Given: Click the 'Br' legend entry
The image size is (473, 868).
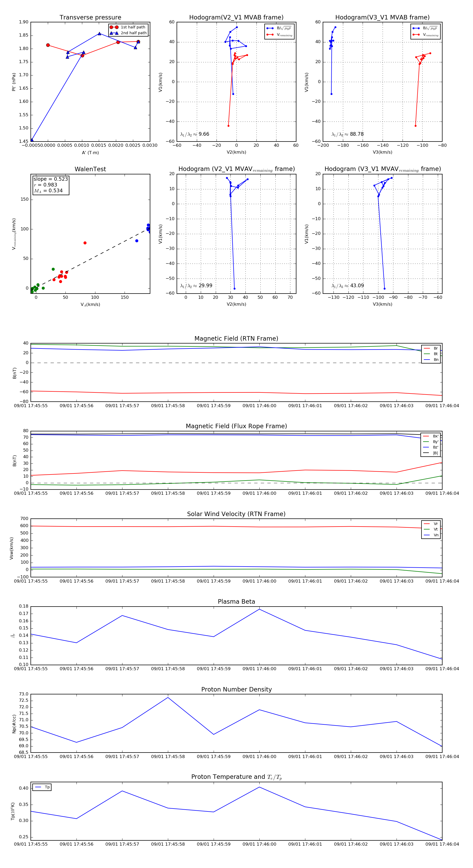Looking at the screenshot, I should coord(431,349).
